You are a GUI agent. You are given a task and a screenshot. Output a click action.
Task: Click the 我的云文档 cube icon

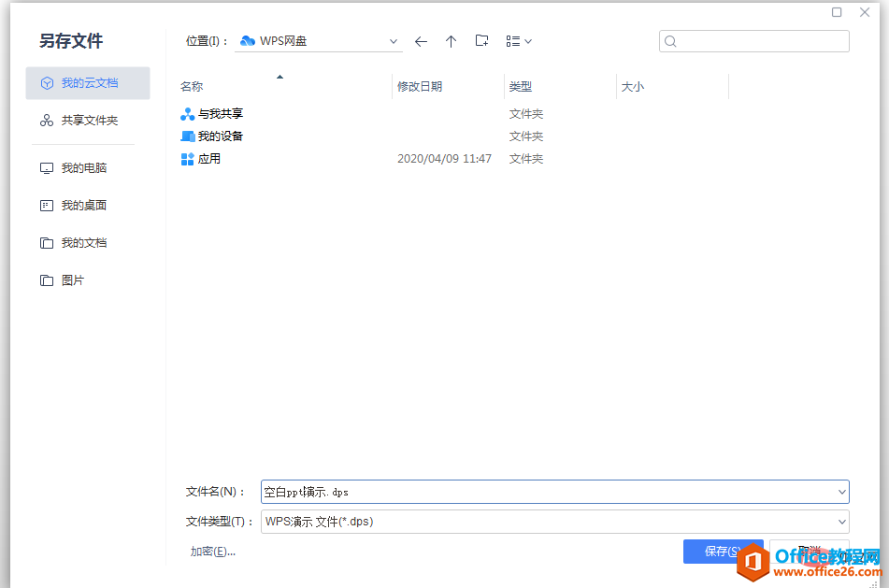pyautogui.click(x=47, y=83)
